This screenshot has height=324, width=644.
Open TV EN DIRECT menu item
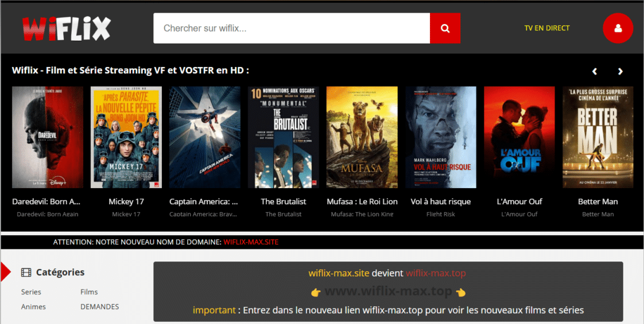(546, 28)
